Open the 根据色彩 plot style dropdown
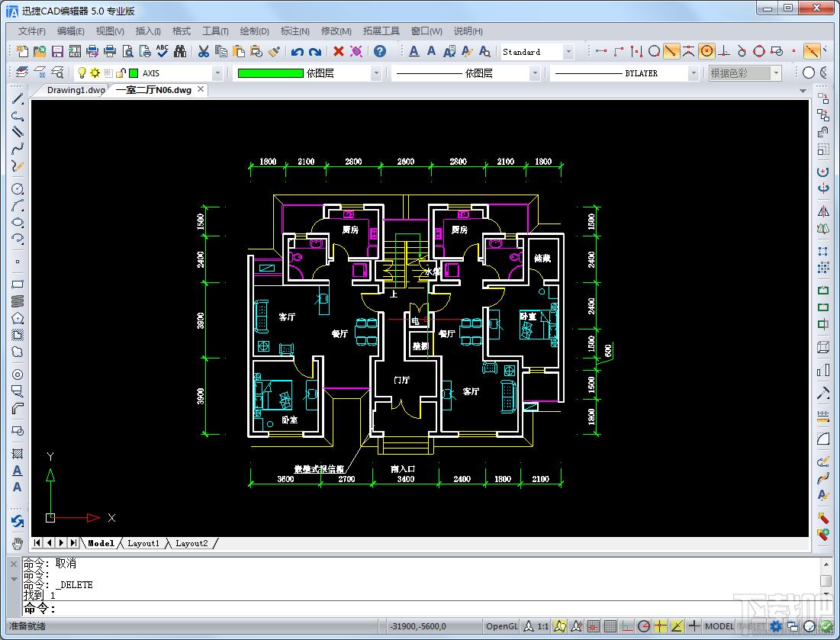Screen dimensions: 840x640 click(776, 72)
